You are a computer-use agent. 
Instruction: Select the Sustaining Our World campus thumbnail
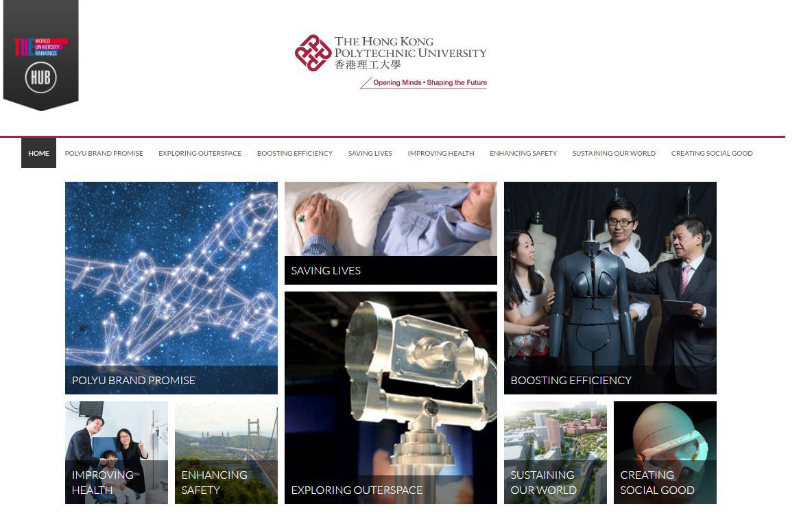point(555,453)
